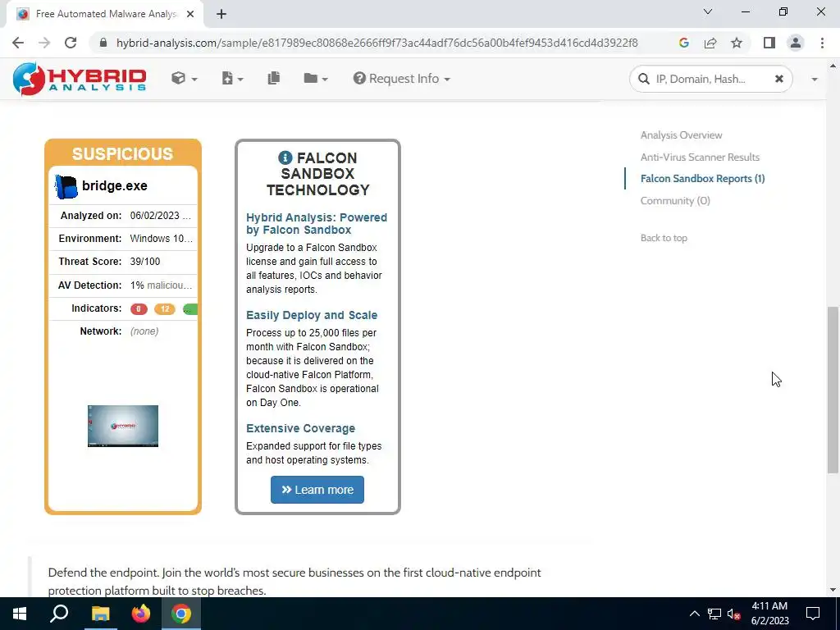Open the file submission dropdown
840x630 pixels.
(x=232, y=79)
